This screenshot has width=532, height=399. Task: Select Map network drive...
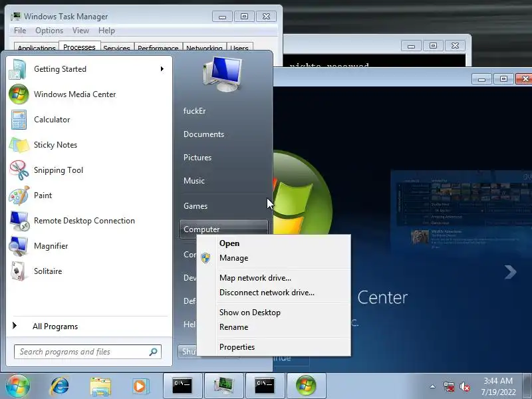[x=273, y=278]
